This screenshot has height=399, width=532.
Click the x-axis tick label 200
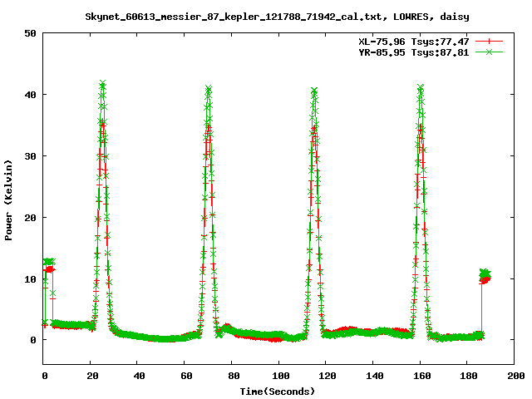coord(515,376)
